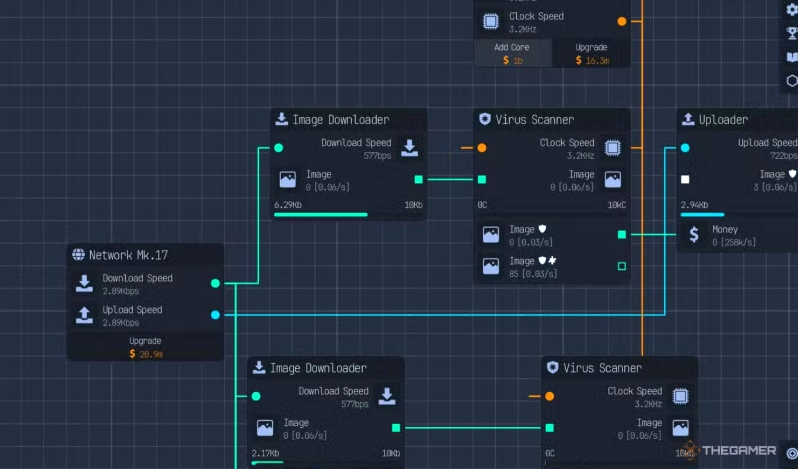Select the hollow square port of Image 85 output

coord(621,266)
